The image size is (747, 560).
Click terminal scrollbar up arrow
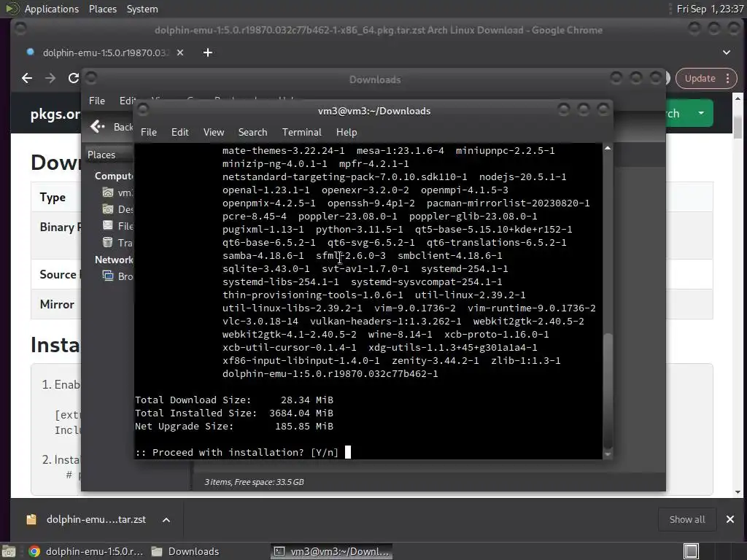click(608, 149)
